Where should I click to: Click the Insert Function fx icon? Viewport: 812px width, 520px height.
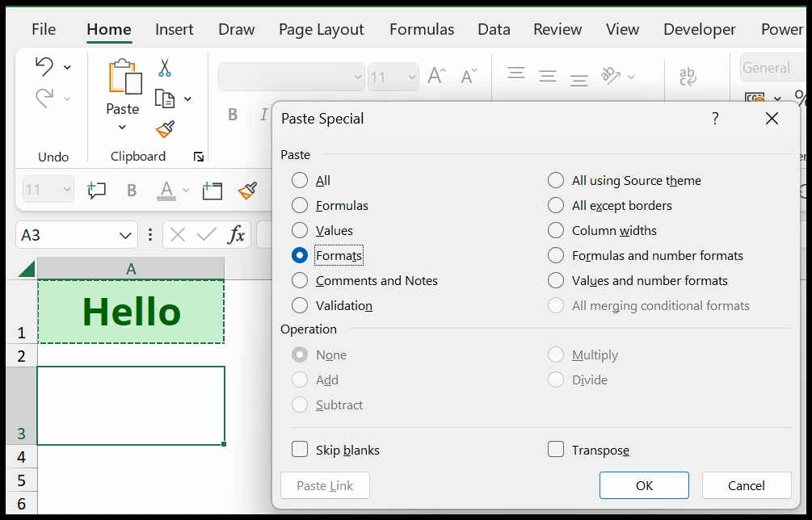[x=235, y=235]
